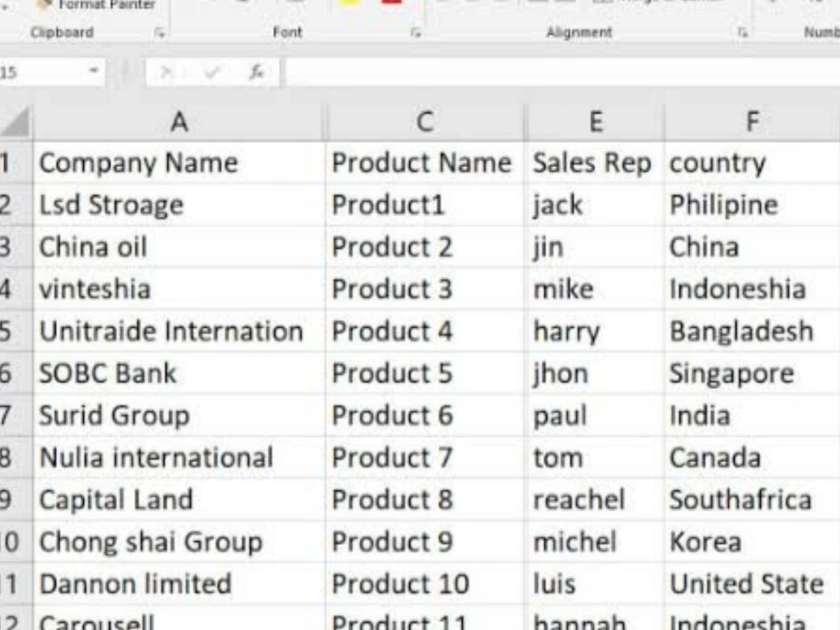This screenshot has height=630, width=840.
Task: Select the 'Capital Land' cell
Action: point(180,500)
